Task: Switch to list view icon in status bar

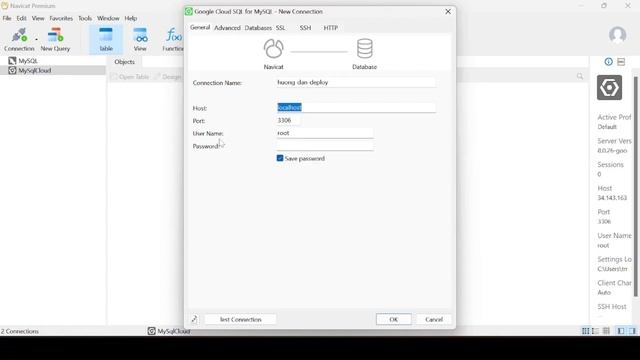Action: point(585,331)
